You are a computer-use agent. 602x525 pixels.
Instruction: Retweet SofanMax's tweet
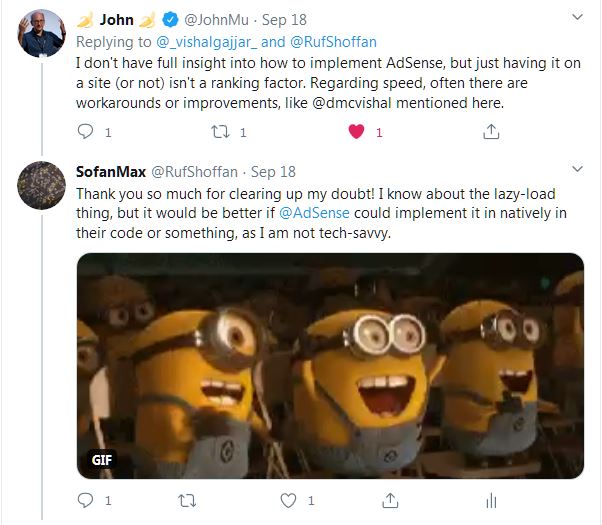187,500
